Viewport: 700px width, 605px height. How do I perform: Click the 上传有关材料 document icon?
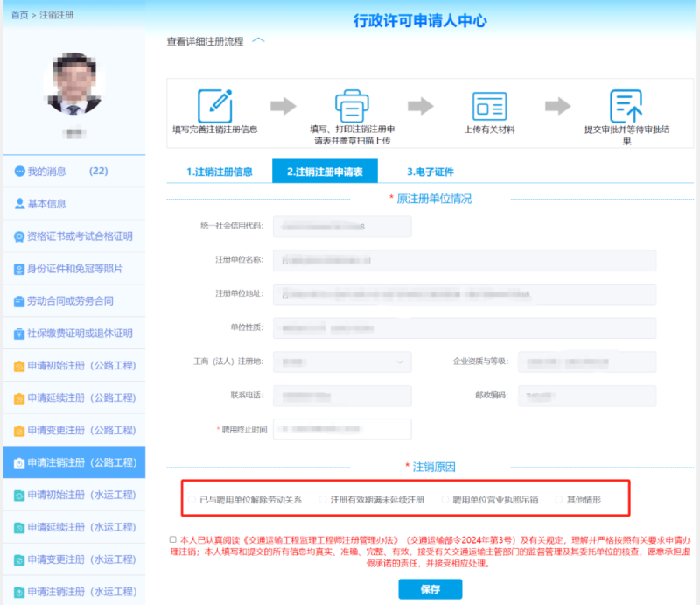pos(489,106)
